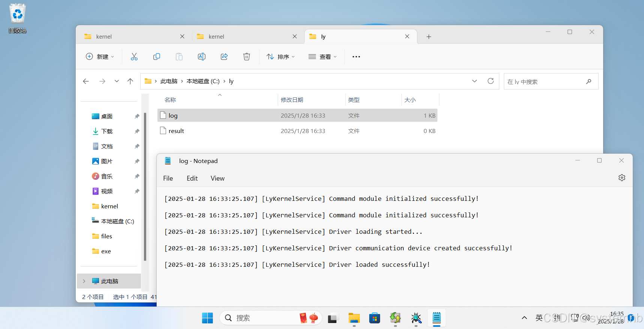Click the Cut scissors icon in Explorer toolbar
This screenshot has width=644, height=329.
[134, 57]
